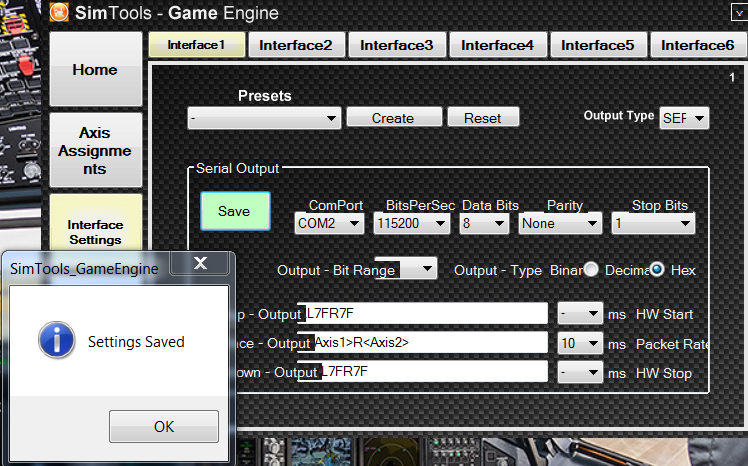This screenshot has height=466, width=748.
Task: Click the dropdown button at title bar right edge
Action: (x=739, y=13)
